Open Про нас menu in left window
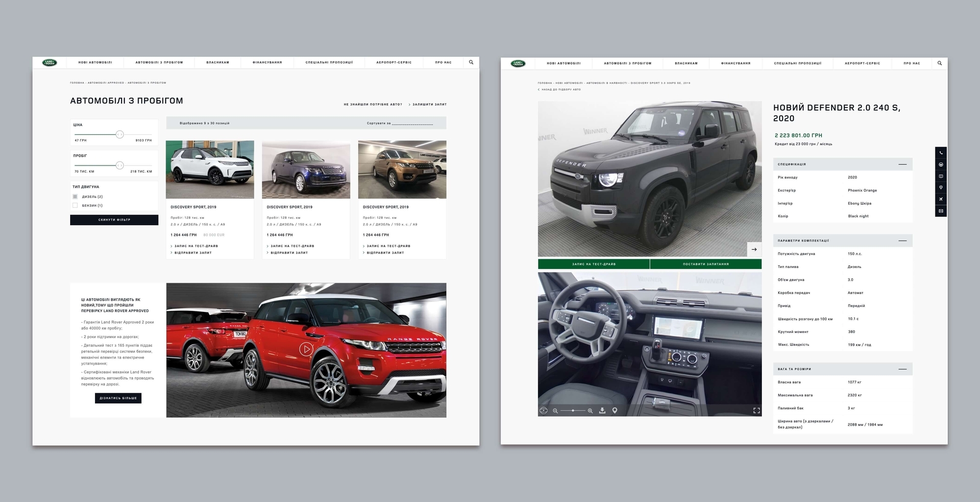The image size is (980, 502). pos(443,63)
